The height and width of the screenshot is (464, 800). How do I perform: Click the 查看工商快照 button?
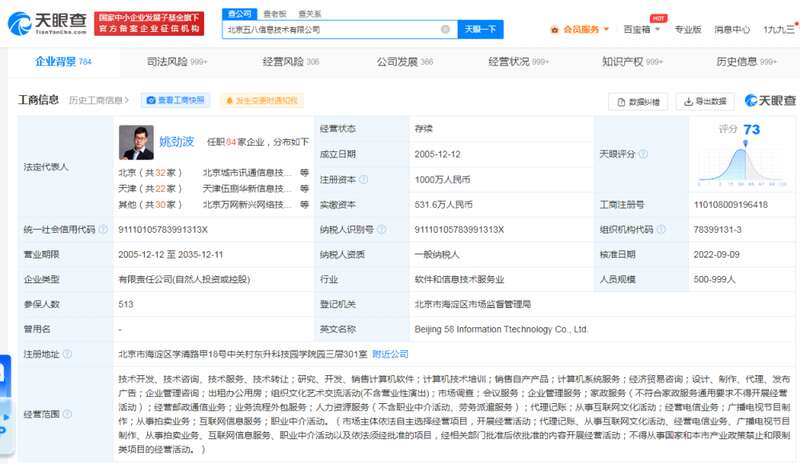[x=176, y=100]
